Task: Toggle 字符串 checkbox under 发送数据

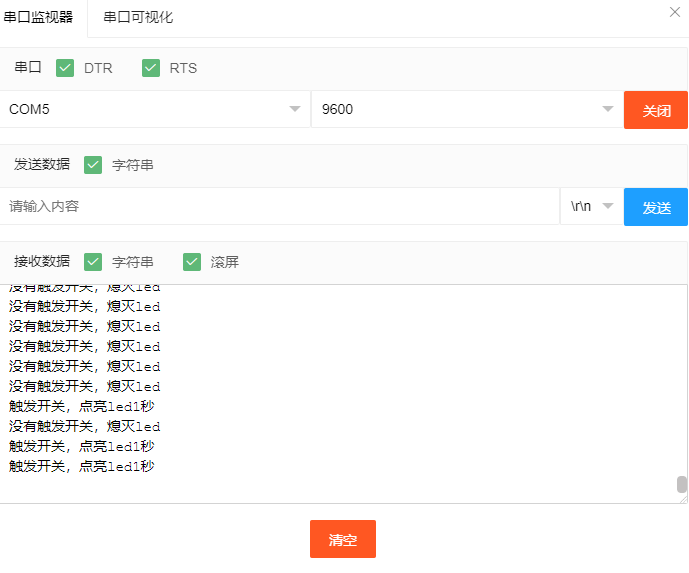Action: click(93, 165)
